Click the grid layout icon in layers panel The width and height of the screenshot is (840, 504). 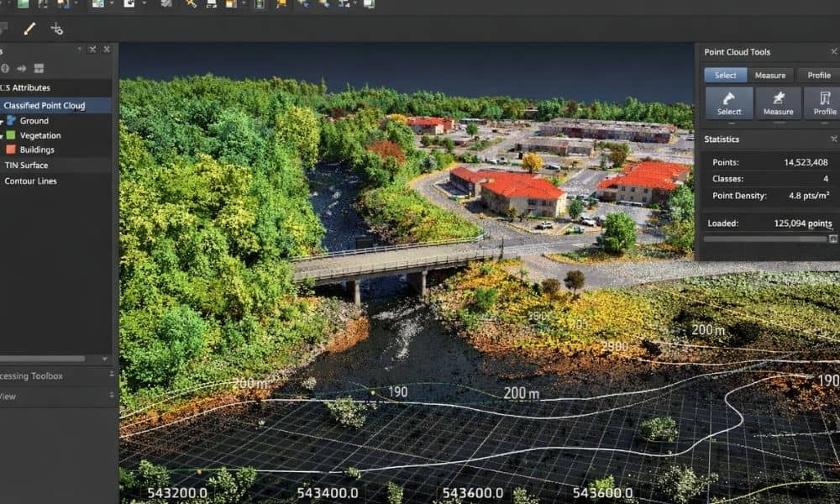39,68
